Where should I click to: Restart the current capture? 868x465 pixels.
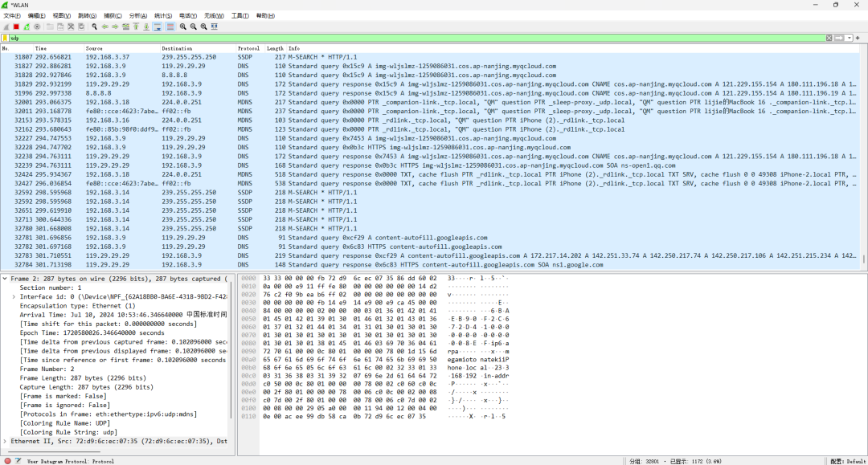point(27,27)
